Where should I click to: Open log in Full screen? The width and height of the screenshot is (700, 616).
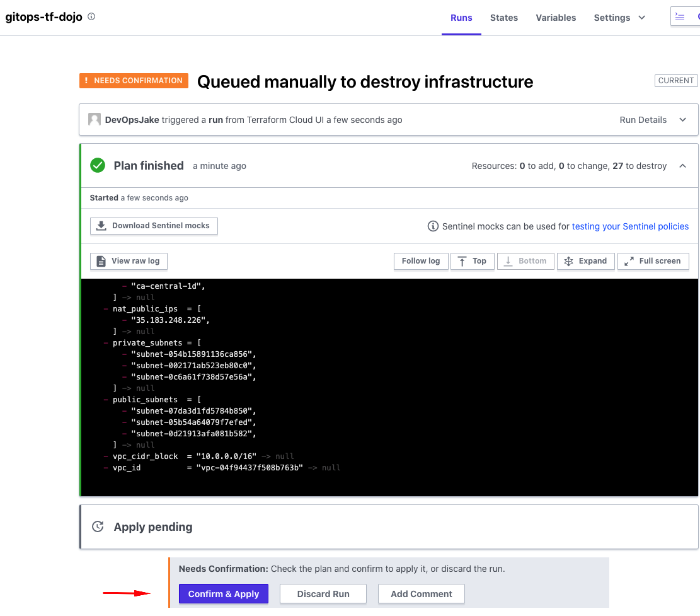[x=653, y=261]
